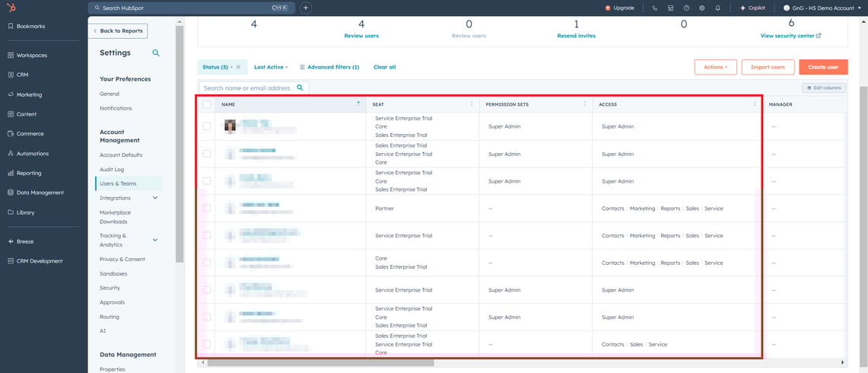The height and width of the screenshot is (373, 868).
Task: Open the GnG - HS Demo Account menu
Action: coord(822,8)
